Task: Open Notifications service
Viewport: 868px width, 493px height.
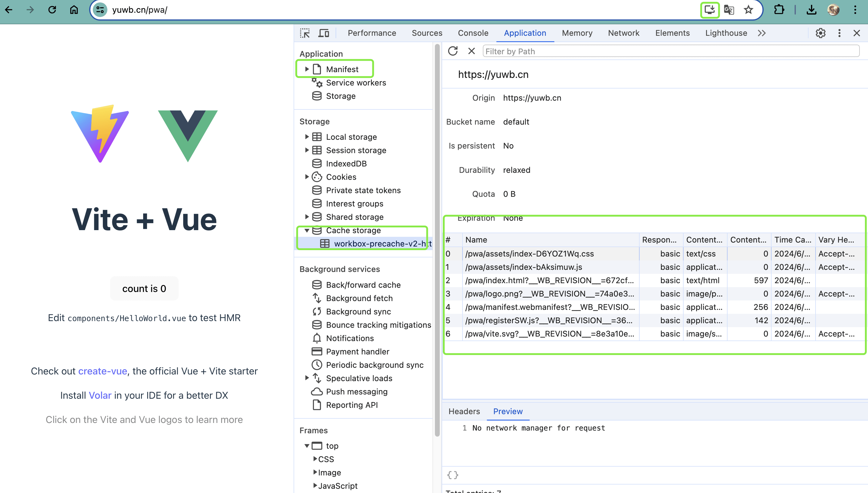Action: [349, 338]
